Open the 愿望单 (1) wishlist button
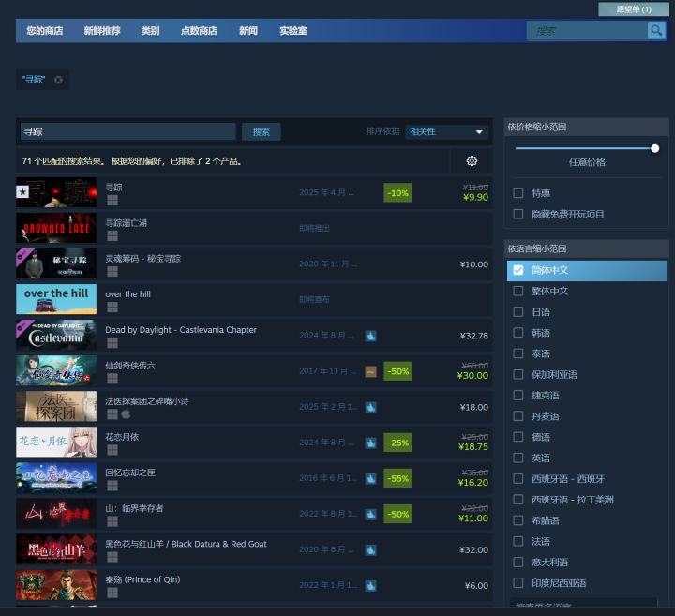 click(x=634, y=9)
